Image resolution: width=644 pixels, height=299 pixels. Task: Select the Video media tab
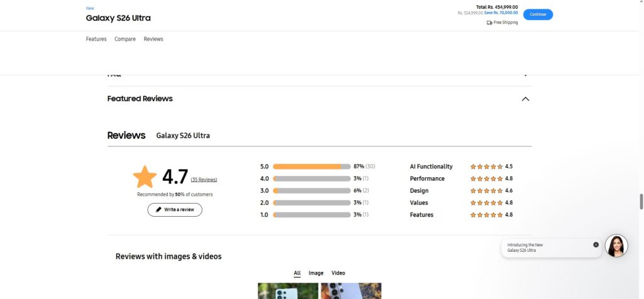click(x=338, y=273)
